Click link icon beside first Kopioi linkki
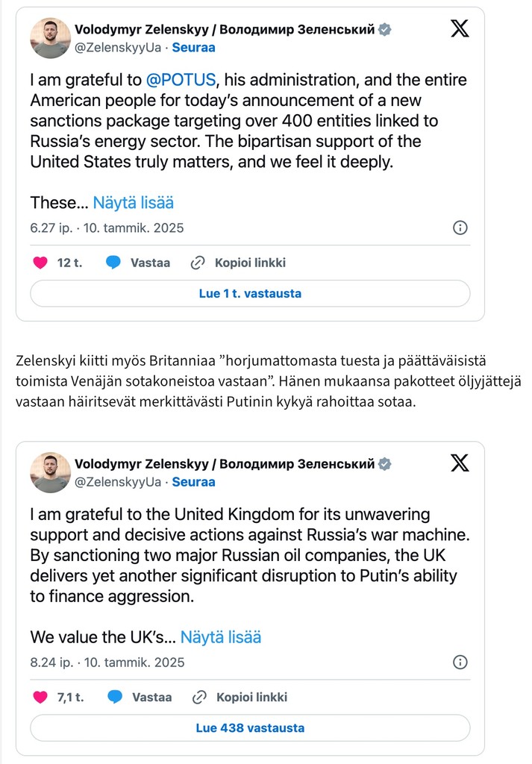 point(197,263)
